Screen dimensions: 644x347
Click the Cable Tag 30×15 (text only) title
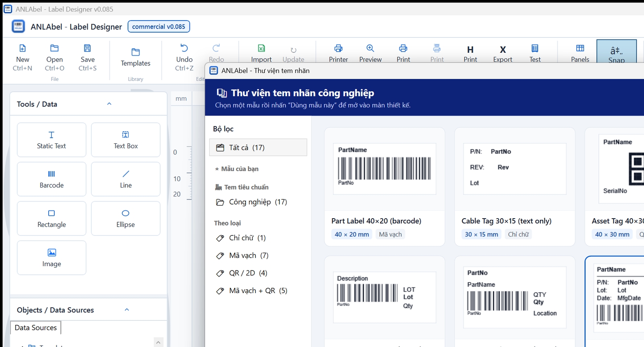506,221
